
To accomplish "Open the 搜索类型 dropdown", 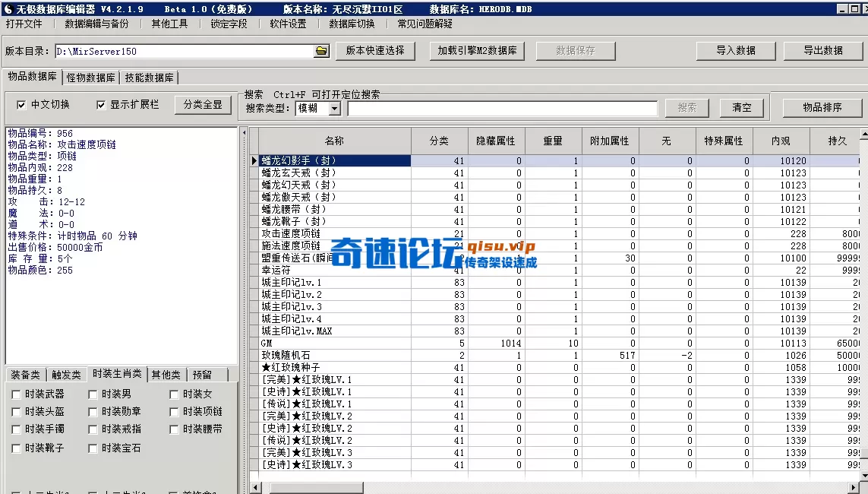I will point(334,109).
